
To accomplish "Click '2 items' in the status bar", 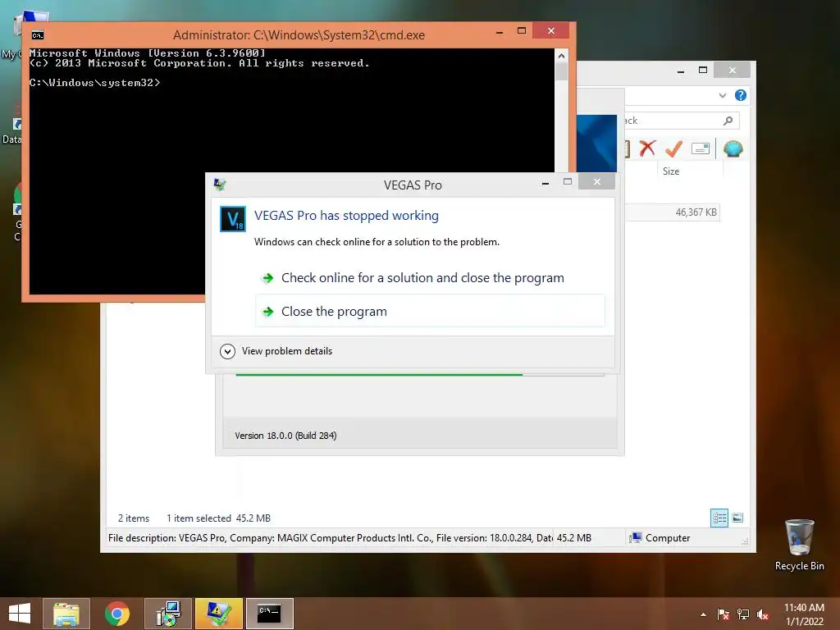I will pos(134,518).
